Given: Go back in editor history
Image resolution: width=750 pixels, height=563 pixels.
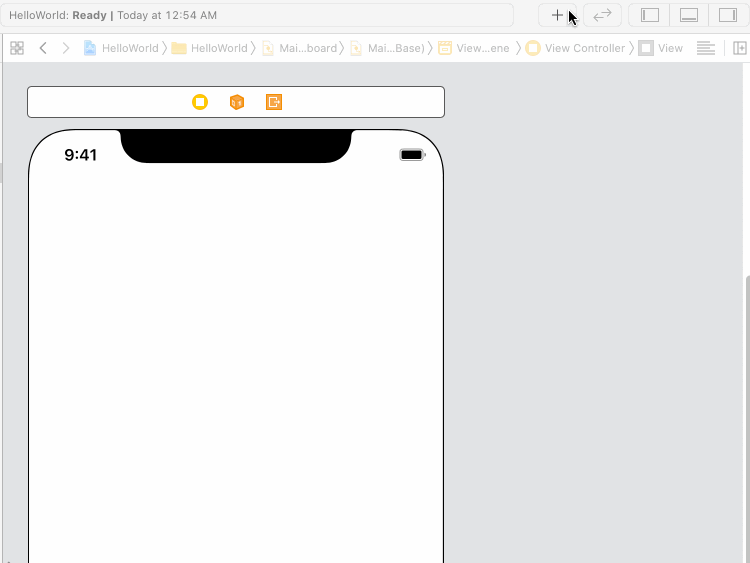Looking at the screenshot, I should (x=43, y=48).
